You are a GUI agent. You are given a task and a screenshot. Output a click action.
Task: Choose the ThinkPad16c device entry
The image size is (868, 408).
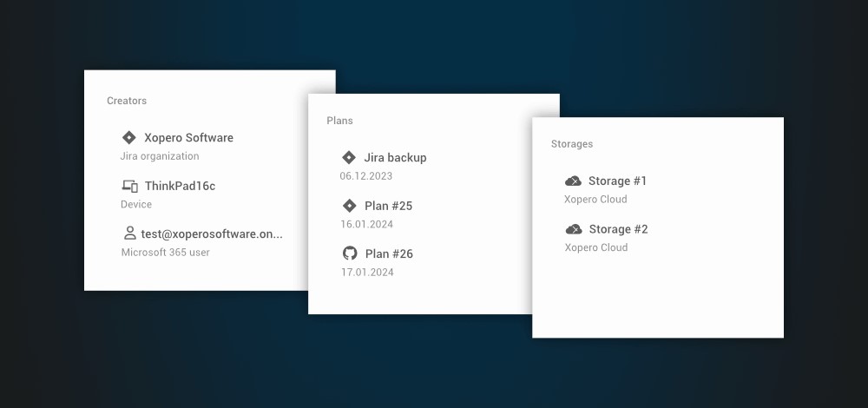coord(180,186)
